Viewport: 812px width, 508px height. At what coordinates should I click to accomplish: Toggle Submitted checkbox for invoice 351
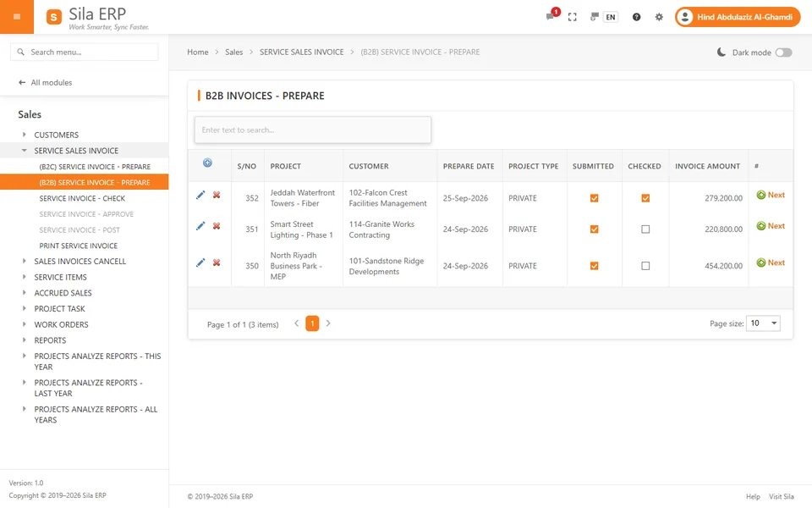tap(594, 229)
